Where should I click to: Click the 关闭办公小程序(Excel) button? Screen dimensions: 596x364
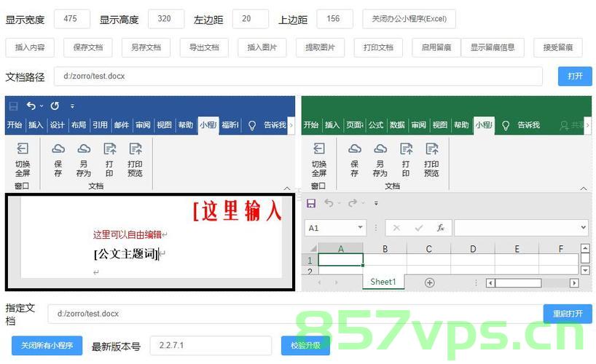click(x=409, y=19)
